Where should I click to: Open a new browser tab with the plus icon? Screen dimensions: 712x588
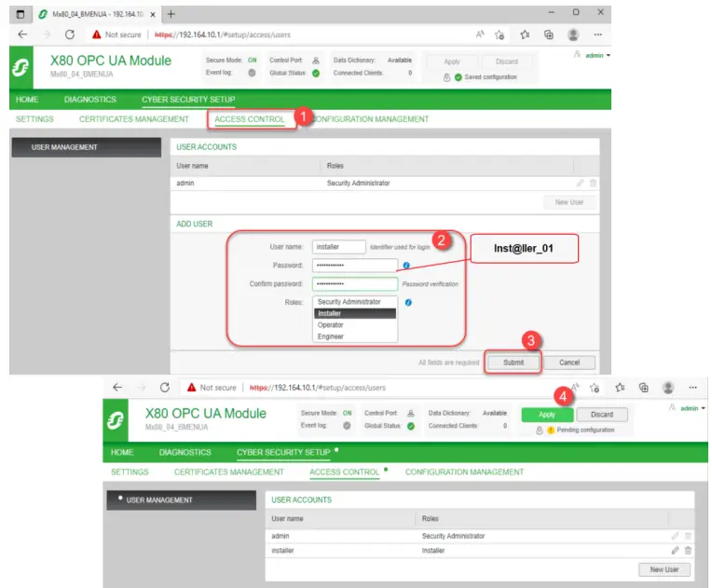coord(171,14)
